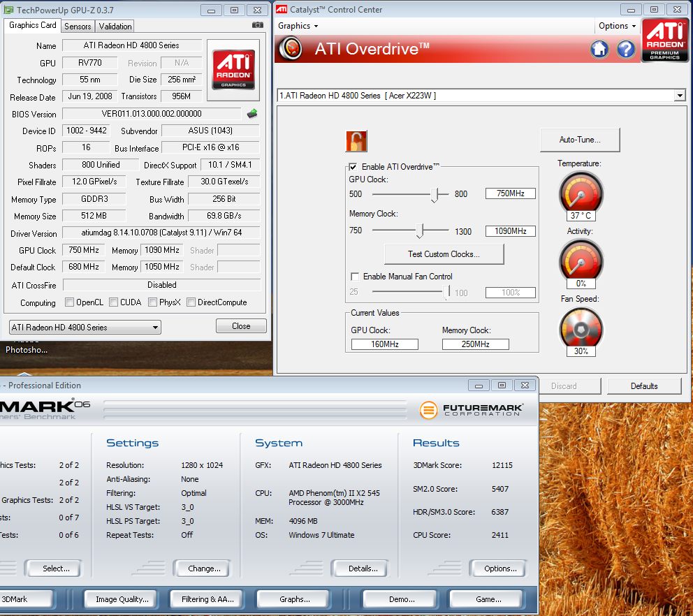Click the ATI Overdrive header gauge icon

[291, 48]
